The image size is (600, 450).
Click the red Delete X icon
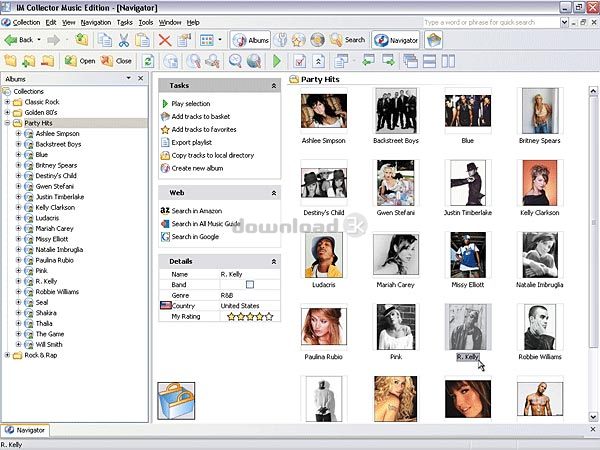click(x=165, y=40)
